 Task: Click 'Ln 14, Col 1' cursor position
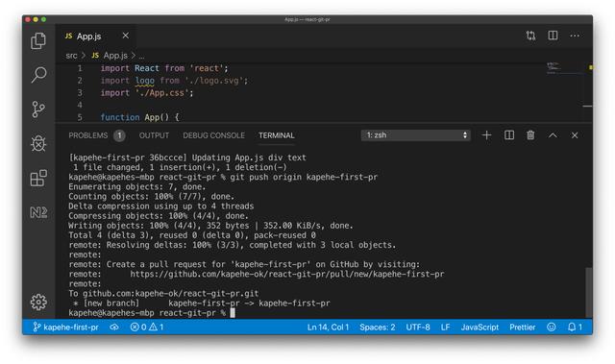[328, 328]
